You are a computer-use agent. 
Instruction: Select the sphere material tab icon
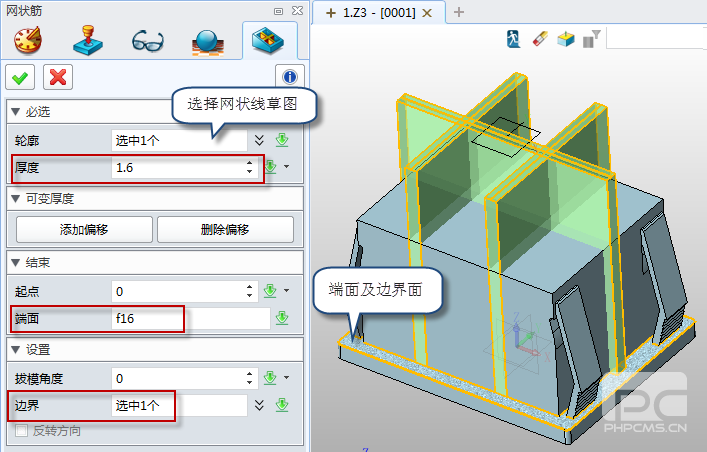pos(209,41)
